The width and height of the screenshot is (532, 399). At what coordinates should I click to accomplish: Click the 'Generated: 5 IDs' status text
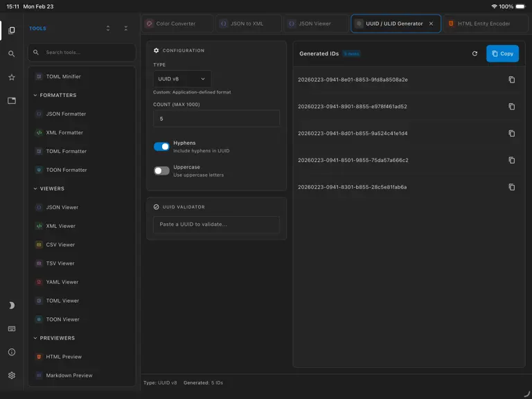click(x=203, y=382)
